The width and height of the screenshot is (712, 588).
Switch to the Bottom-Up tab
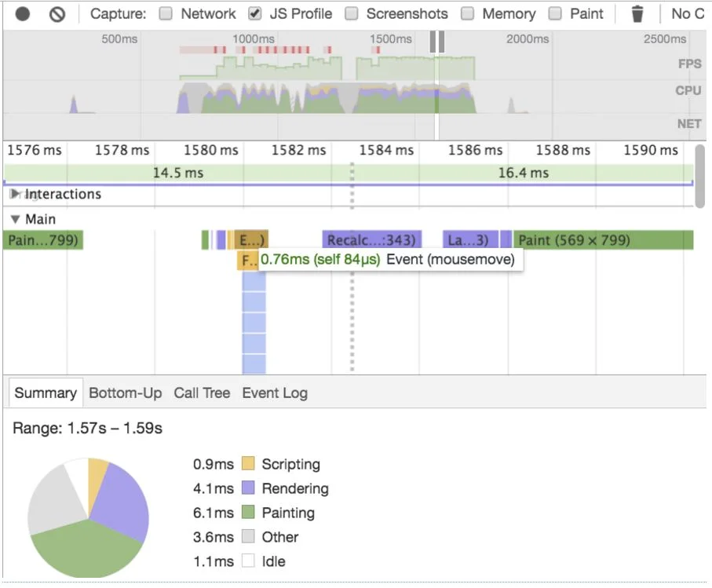pyautogui.click(x=126, y=393)
